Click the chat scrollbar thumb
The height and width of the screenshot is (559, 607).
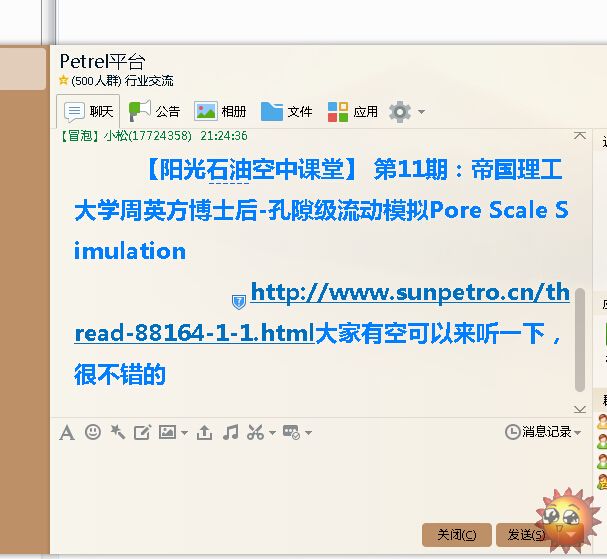(580, 340)
